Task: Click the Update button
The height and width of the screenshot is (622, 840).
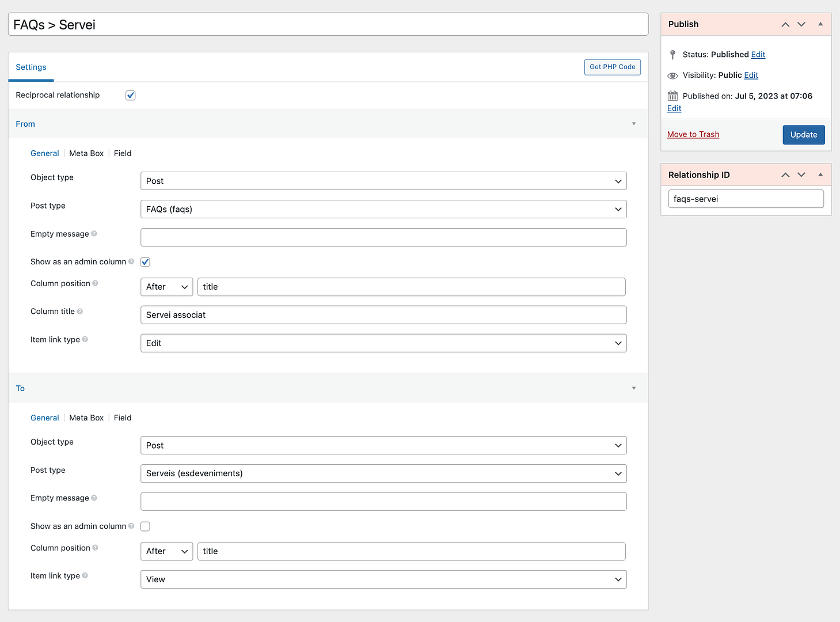Action: (804, 135)
